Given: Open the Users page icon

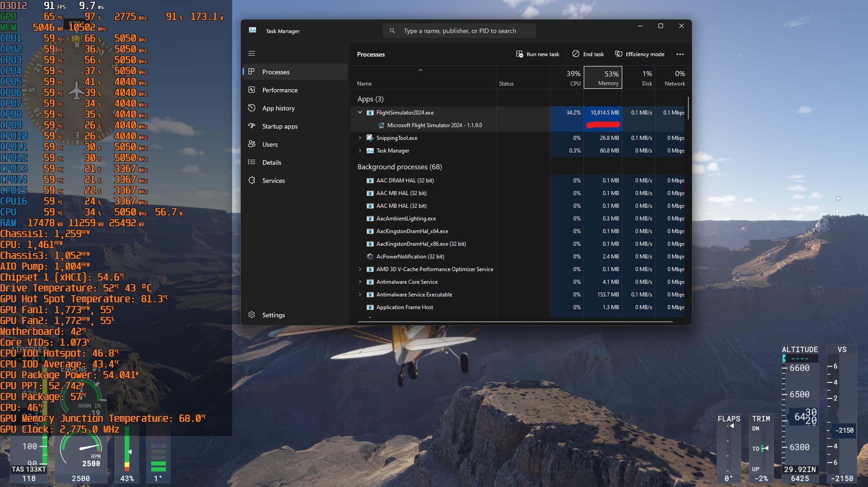Looking at the screenshot, I should coord(252,144).
